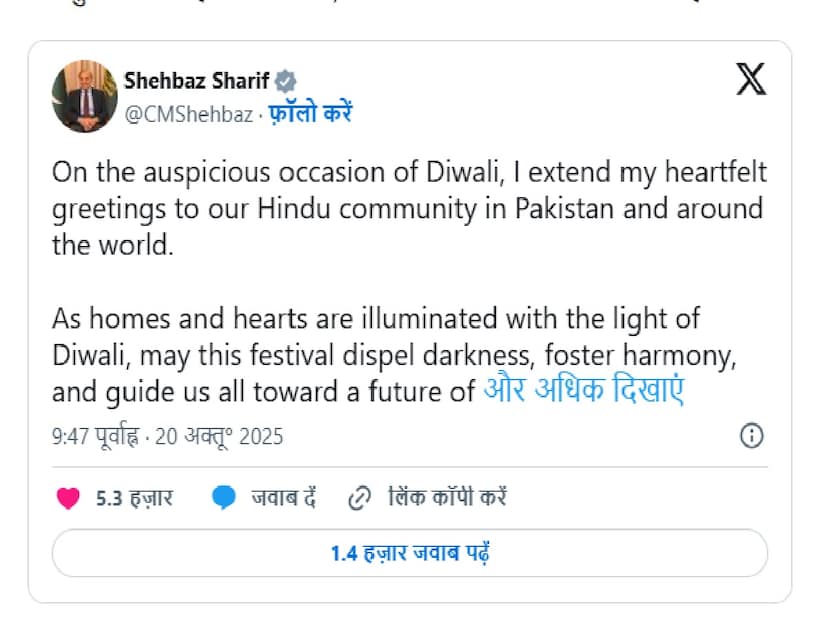Click the copy link chain icon
827x620 pixels.
(x=359, y=498)
